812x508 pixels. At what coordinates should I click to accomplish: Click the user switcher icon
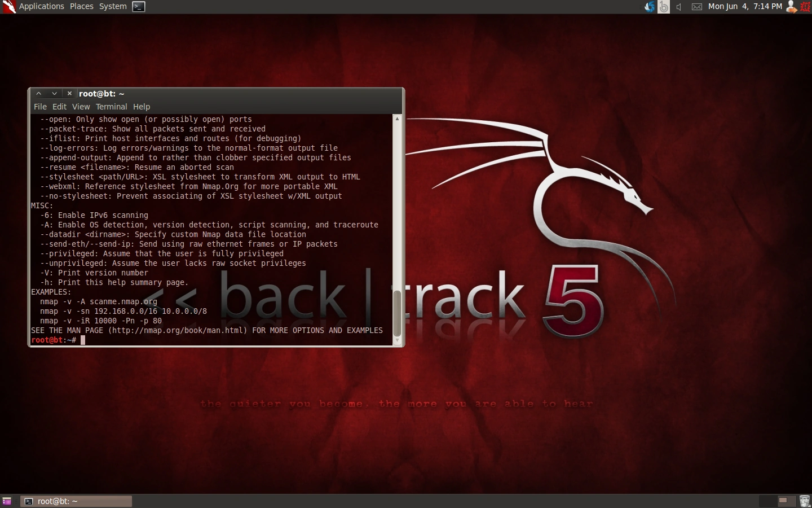click(x=791, y=7)
